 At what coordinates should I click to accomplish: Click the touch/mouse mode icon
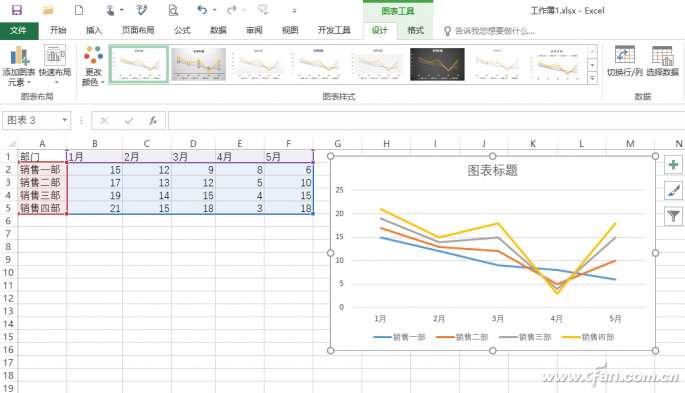110,10
